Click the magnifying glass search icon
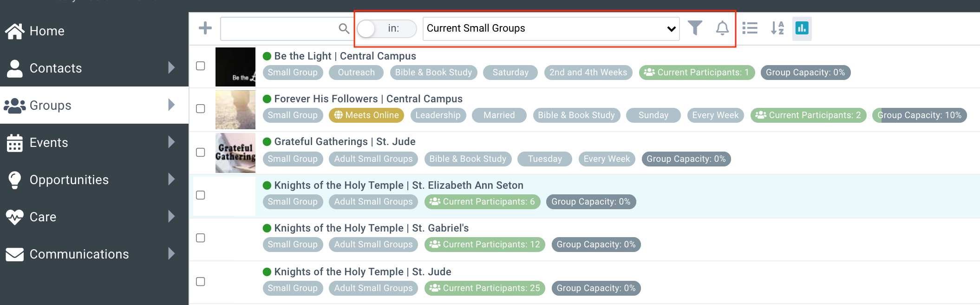This screenshot has width=980, height=305. pyautogui.click(x=344, y=29)
